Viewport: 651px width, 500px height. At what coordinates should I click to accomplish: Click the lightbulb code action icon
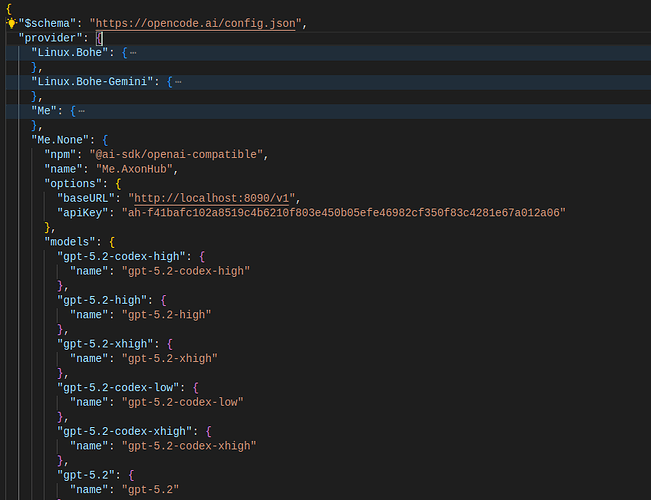pos(11,23)
